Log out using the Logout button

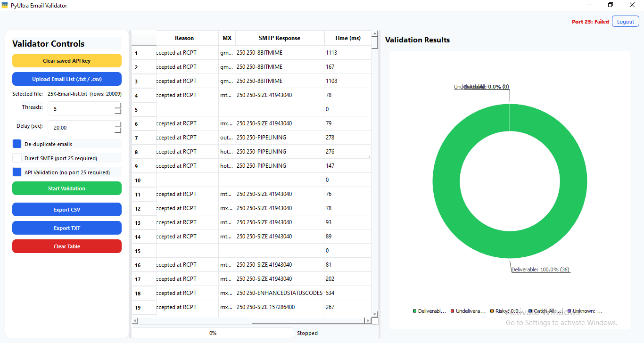pyautogui.click(x=625, y=21)
